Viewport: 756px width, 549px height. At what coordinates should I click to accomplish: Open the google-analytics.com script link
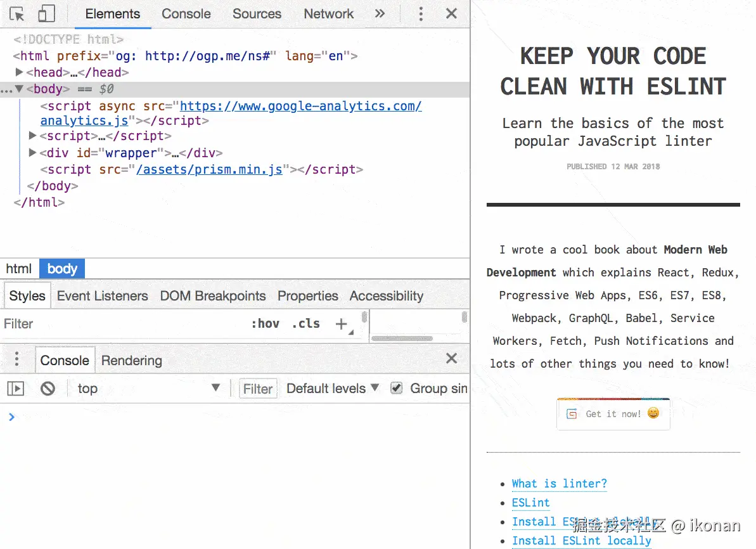[x=300, y=106]
